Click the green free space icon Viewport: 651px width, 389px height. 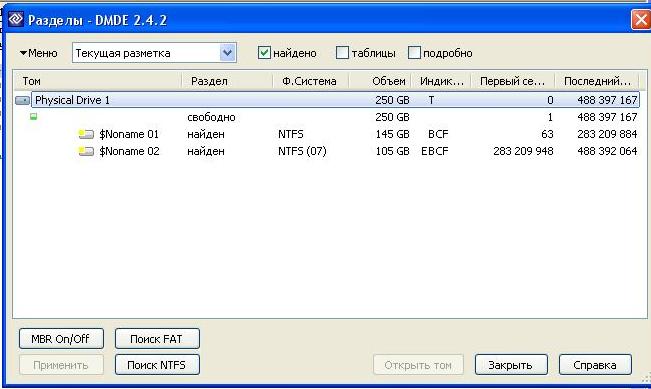[34, 117]
